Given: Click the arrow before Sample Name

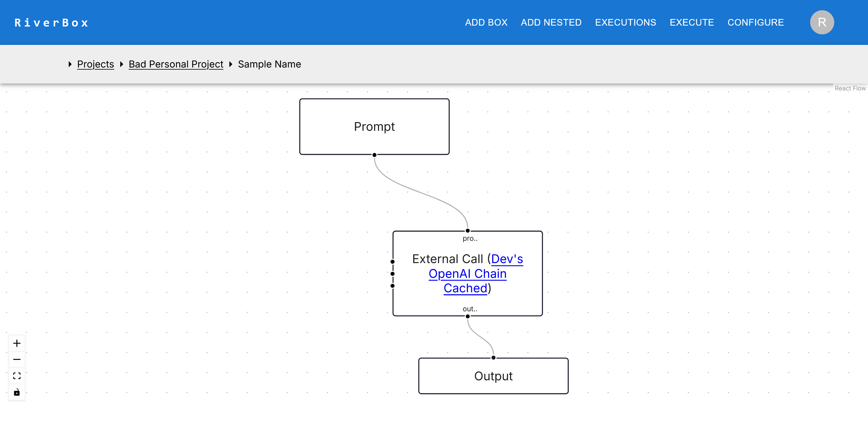Looking at the screenshot, I should (231, 64).
